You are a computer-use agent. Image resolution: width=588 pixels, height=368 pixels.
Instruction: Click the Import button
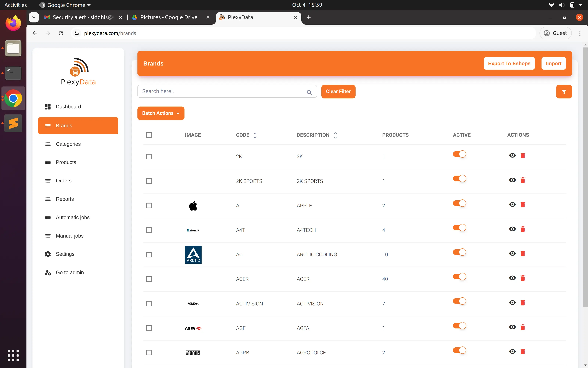pyautogui.click(x=553, y=63)
